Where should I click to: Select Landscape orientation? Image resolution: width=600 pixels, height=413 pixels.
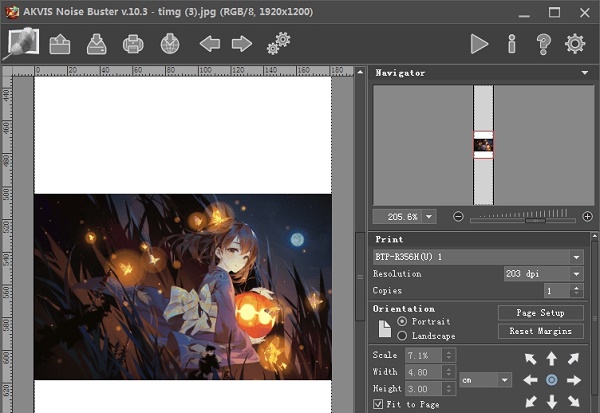point(402,336)
